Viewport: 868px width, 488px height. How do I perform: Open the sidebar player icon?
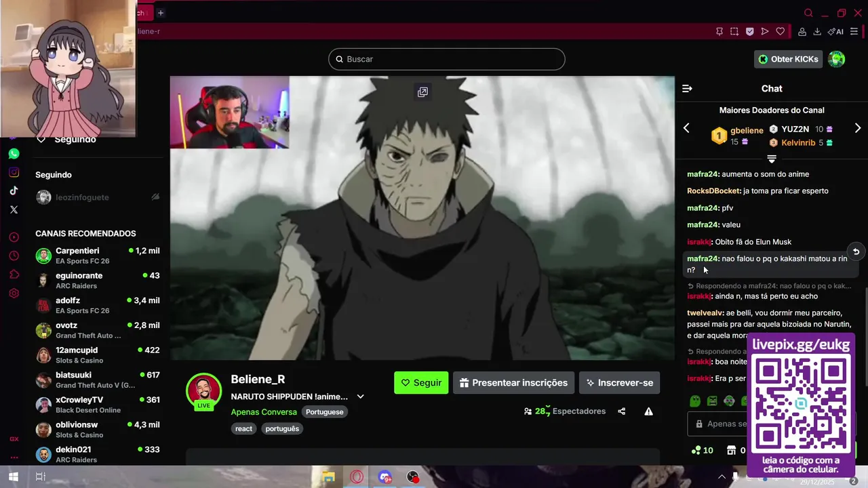click(x=14, y=237)
